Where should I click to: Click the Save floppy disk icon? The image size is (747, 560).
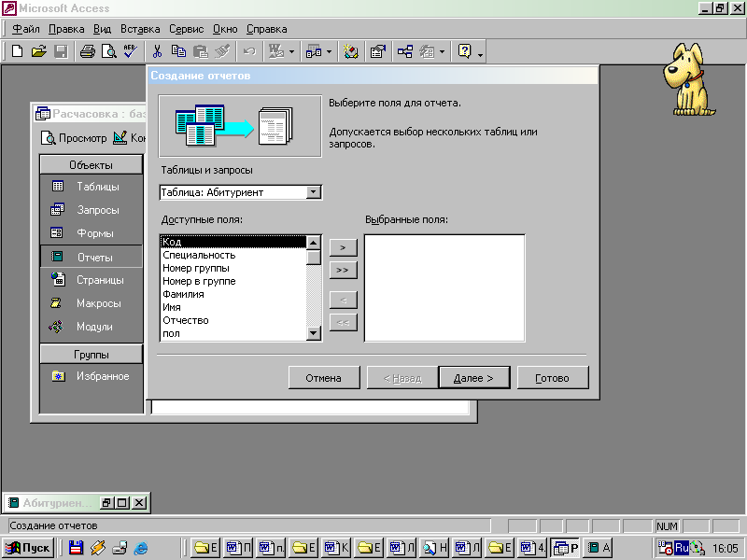[61, 51]
